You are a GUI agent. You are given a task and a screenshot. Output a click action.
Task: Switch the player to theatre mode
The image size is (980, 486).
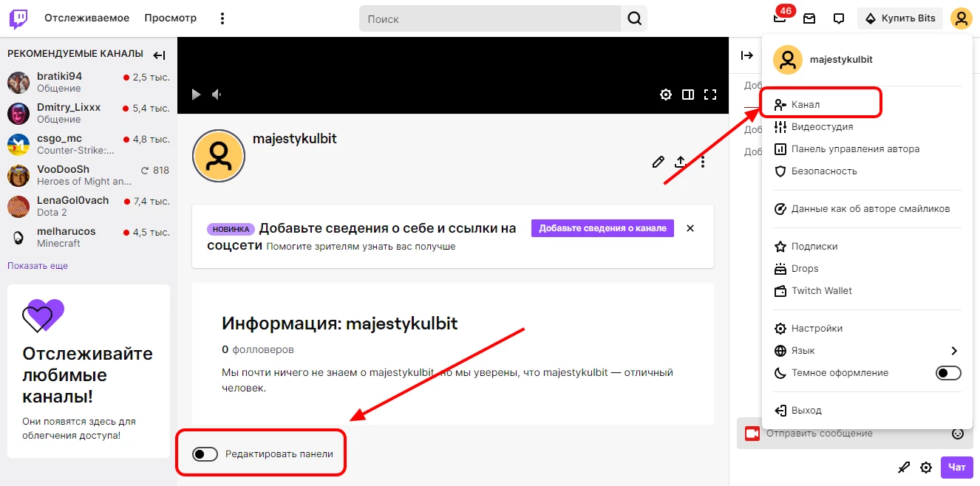point(688,95)
